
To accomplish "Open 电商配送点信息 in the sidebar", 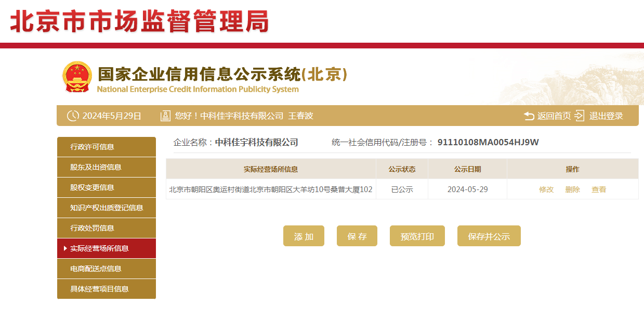I will [107, 269].
